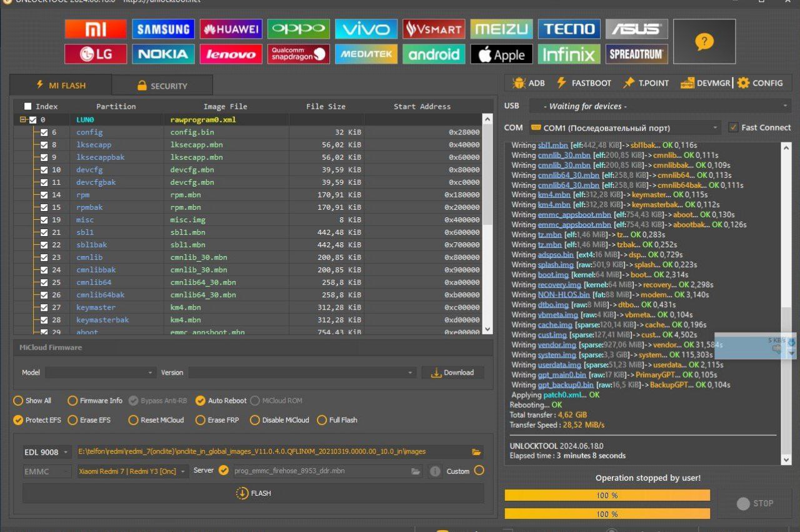Screen dimensions: 800x532
Task: Enable the Full Flash option
Action: pyautogui.click(x=337, y=420)
